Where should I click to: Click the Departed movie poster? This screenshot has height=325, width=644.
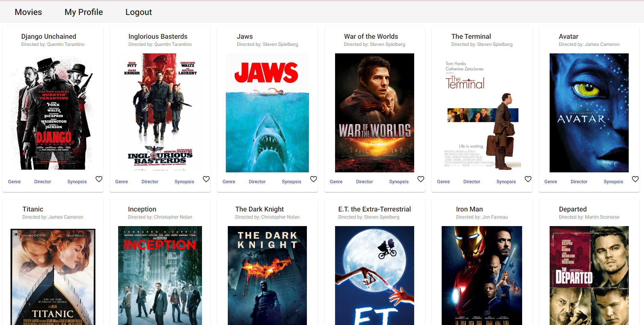589,275
